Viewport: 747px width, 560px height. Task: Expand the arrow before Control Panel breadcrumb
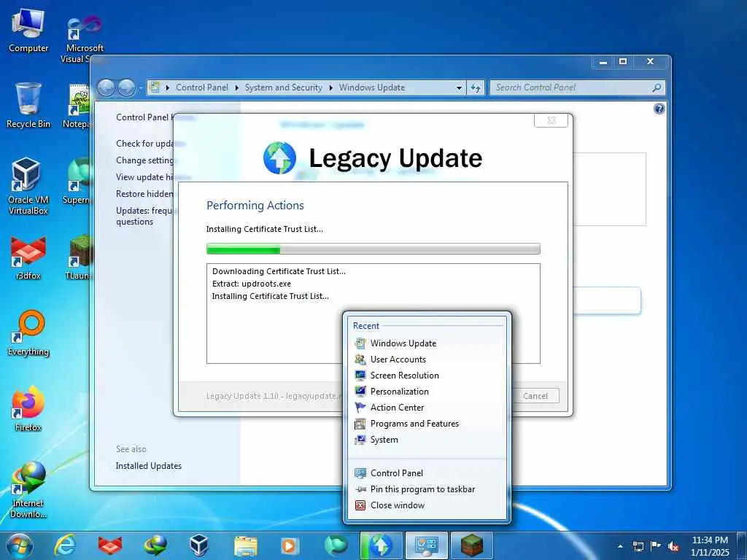pos(168,87)
